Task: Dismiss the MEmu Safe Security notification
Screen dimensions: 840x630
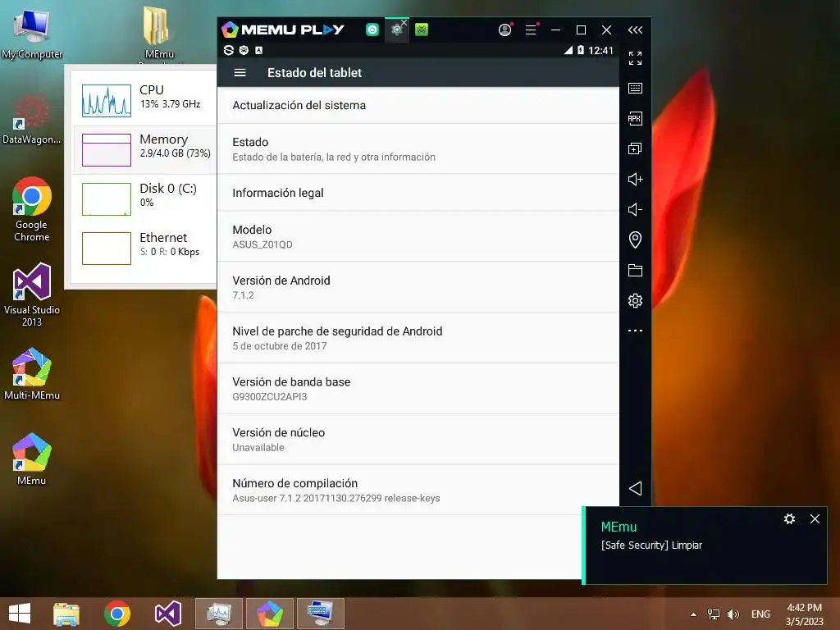Action: [x=815, y=518]
